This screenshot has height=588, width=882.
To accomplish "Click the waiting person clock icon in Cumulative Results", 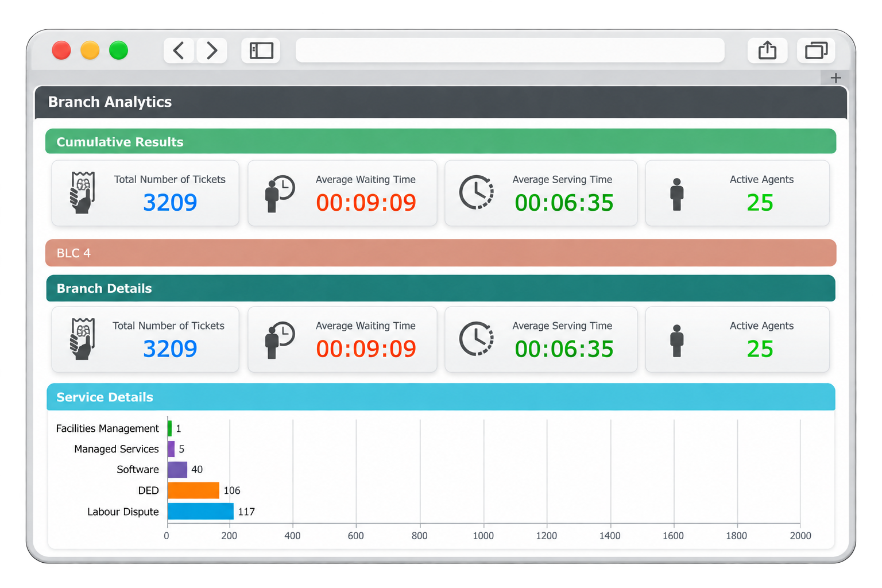I will (280, 194).
